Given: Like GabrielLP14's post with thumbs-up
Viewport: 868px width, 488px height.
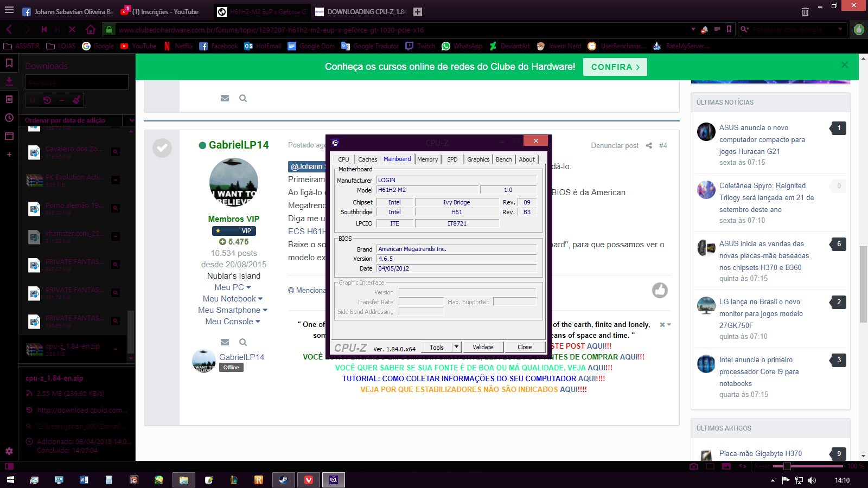Looking at the screenshot, I should pos(660,290).
